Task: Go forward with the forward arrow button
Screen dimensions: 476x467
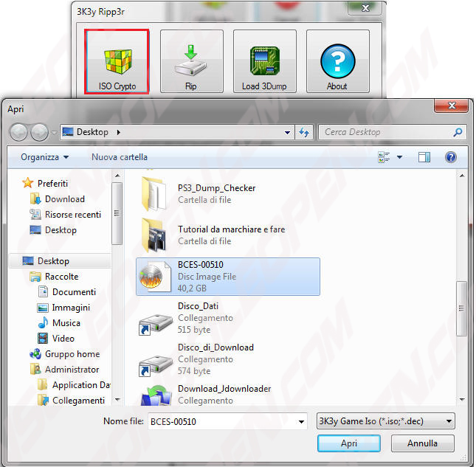Action: coord(39,133)
